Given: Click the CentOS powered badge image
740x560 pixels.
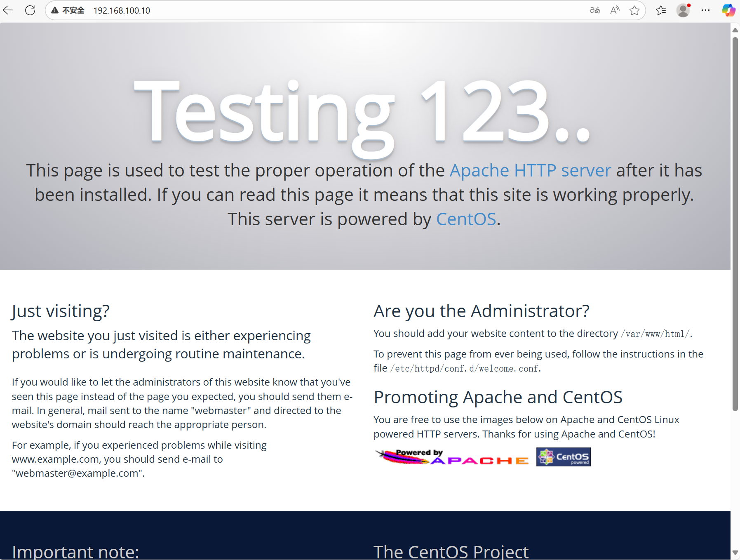Looking at the screenshot, I should (x=563, y=457).
